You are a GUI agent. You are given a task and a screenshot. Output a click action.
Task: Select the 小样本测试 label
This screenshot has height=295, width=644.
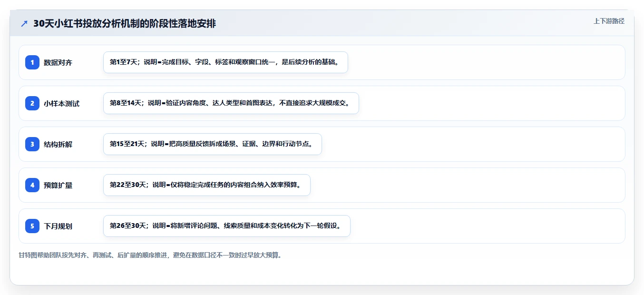tap(62, 103)
